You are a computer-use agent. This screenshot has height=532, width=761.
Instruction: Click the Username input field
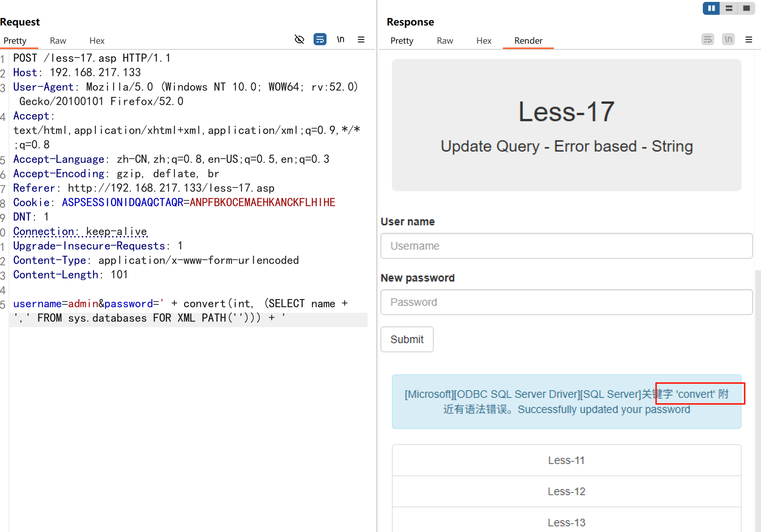click(566, 246)
